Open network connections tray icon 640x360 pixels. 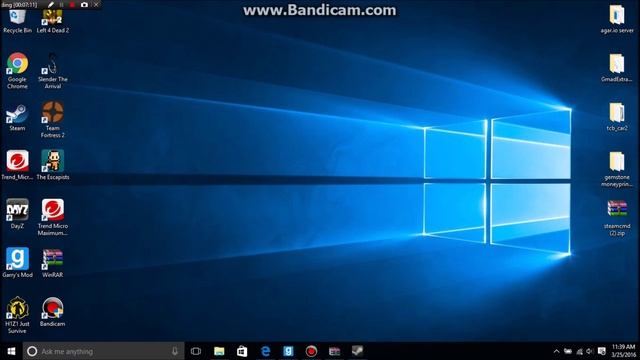tap(579, 351)
